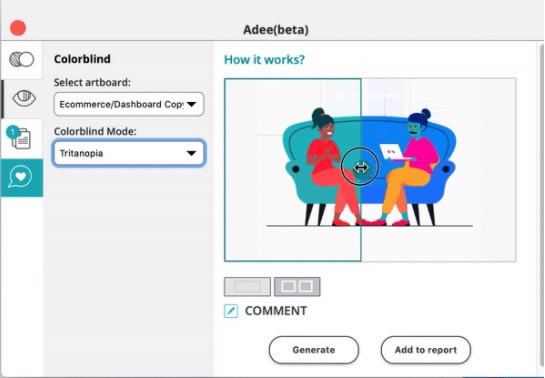Open the How it works? link
This screenshot has width=545, height=378.
point(264,60)
